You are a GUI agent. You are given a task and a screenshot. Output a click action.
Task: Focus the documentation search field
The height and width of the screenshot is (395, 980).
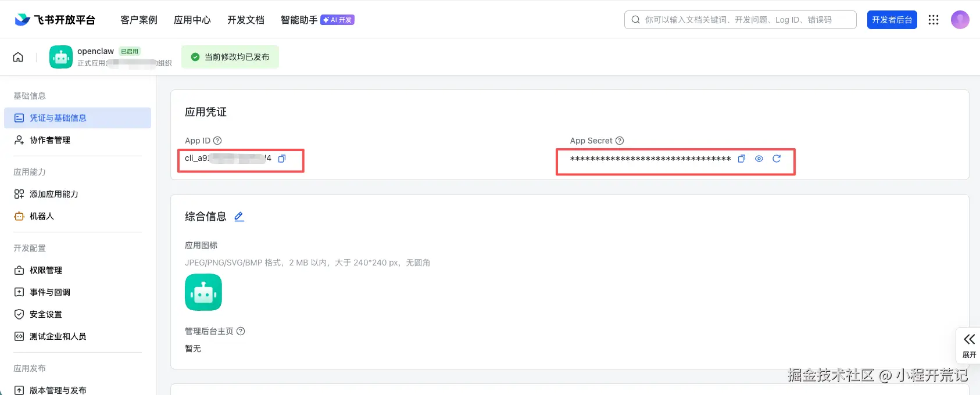(741, 20)
